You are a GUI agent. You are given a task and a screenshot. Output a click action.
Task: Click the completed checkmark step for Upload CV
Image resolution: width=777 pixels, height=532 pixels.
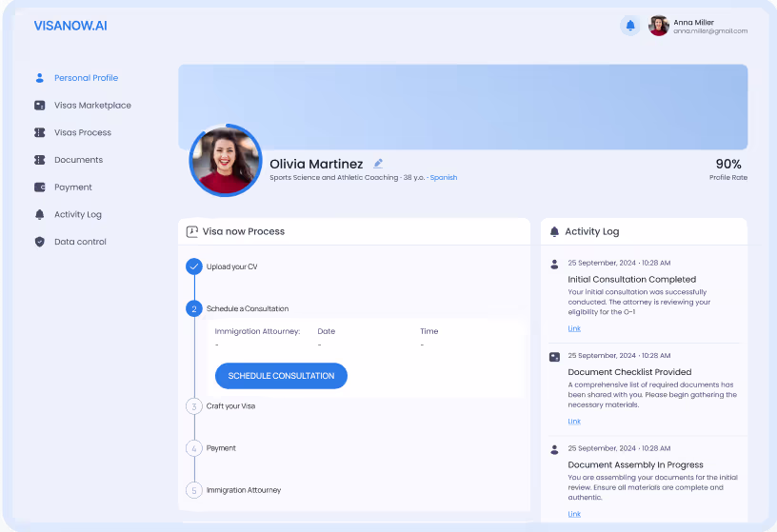(x=194, y=266)
